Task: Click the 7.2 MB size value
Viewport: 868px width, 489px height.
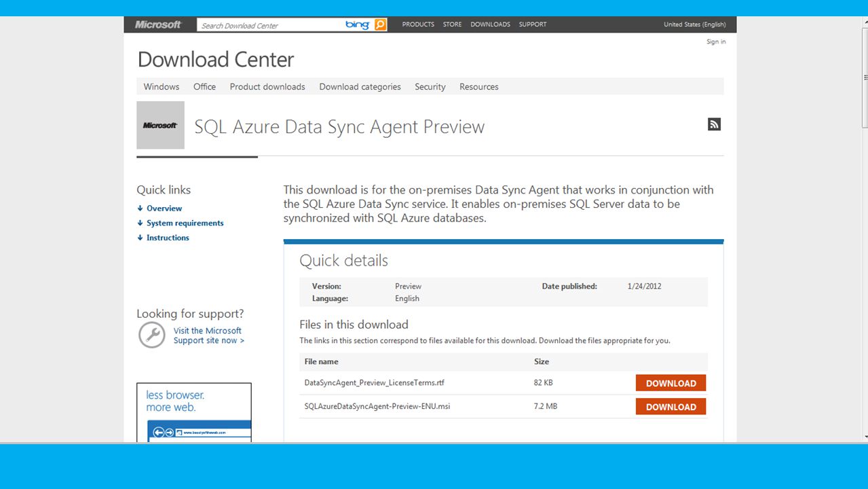Action: (546, 407)
